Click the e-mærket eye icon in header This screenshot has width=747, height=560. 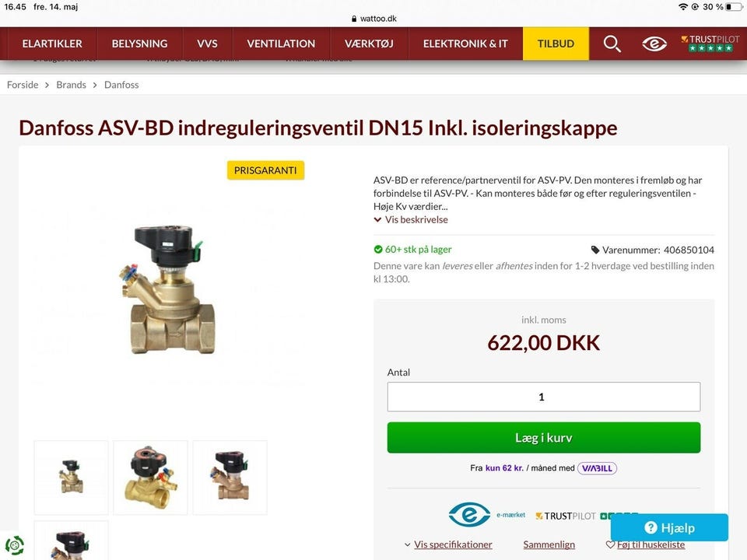point(654,44)
